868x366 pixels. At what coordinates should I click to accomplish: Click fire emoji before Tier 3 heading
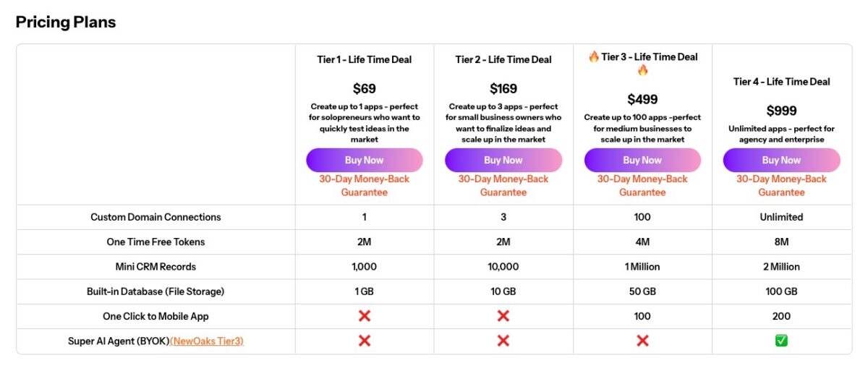[593, 56]
